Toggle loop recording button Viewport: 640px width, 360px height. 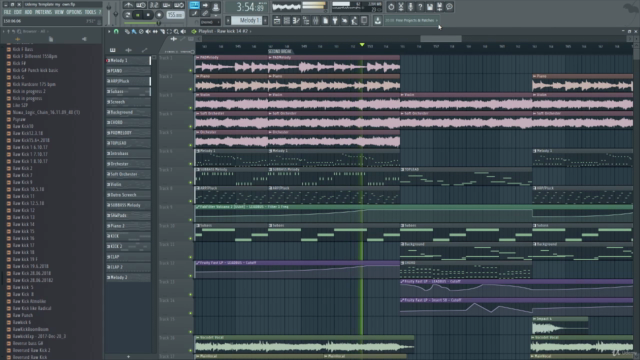tap(179, 5)
